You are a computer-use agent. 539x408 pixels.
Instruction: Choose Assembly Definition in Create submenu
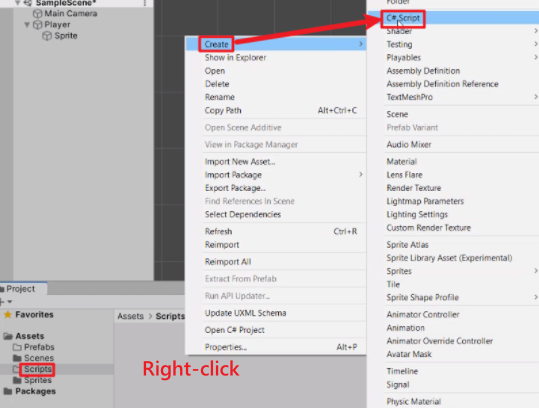[423, 71]
